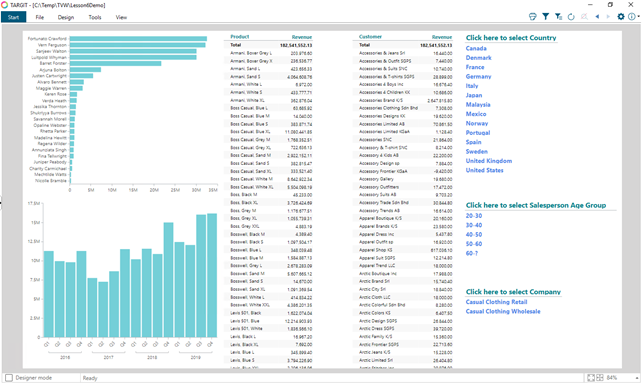Open the filter-with-list criteria icon
This screenshot has height=384, width=642.
(558, 17)
